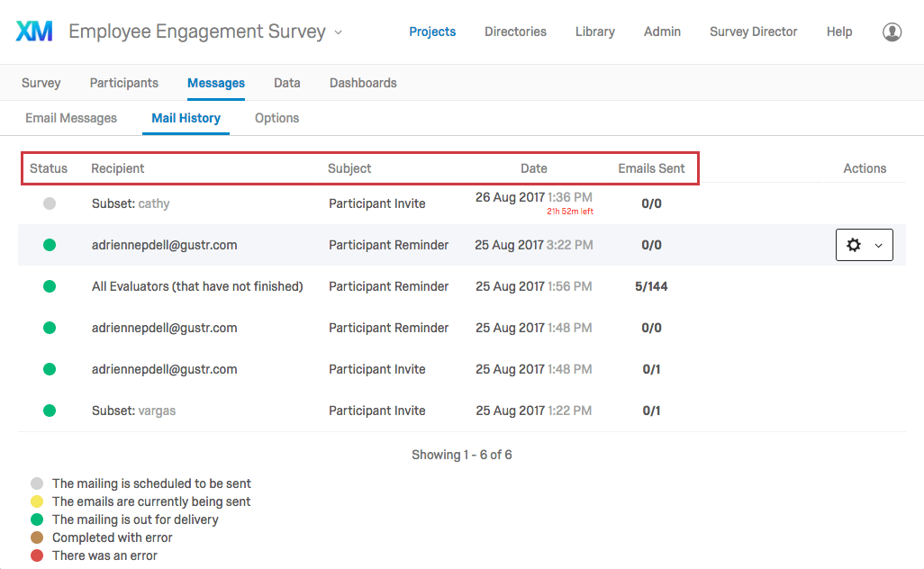Open the Dashboards tab

click(363, 83)
